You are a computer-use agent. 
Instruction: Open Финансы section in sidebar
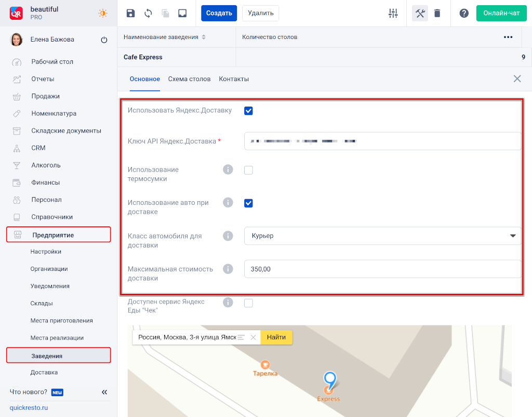point(46,183)
